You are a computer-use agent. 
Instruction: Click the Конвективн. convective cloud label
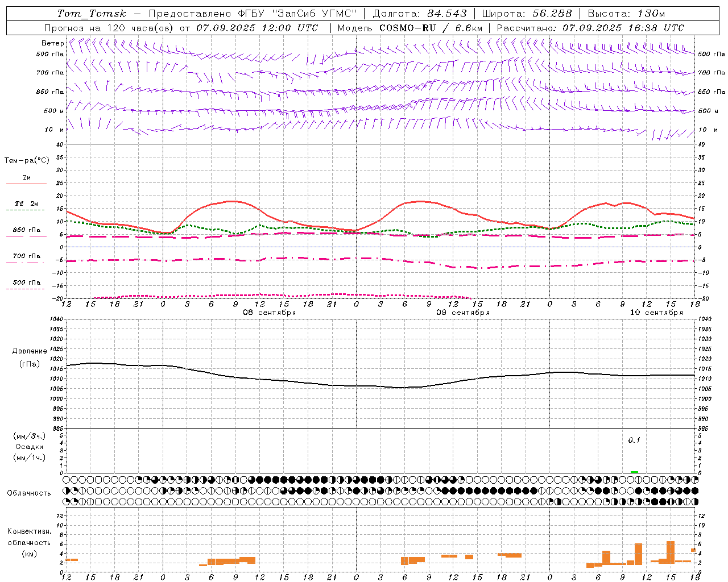pyautogui.click(x=29, y=531)
